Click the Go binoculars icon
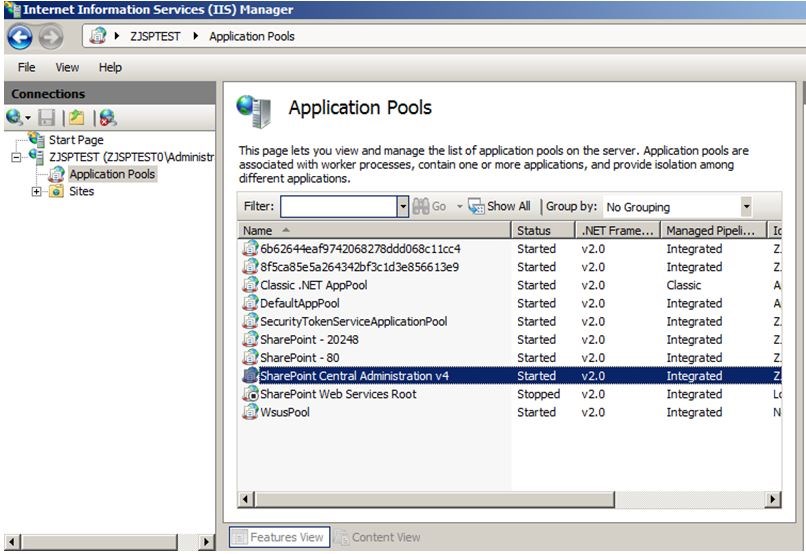 tap(420, 207)
